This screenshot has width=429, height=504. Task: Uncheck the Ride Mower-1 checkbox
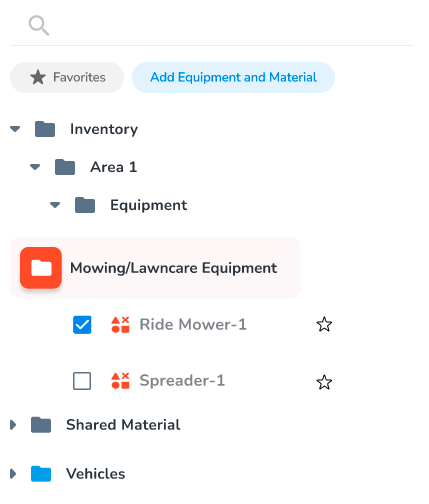(x=82, y=325)
